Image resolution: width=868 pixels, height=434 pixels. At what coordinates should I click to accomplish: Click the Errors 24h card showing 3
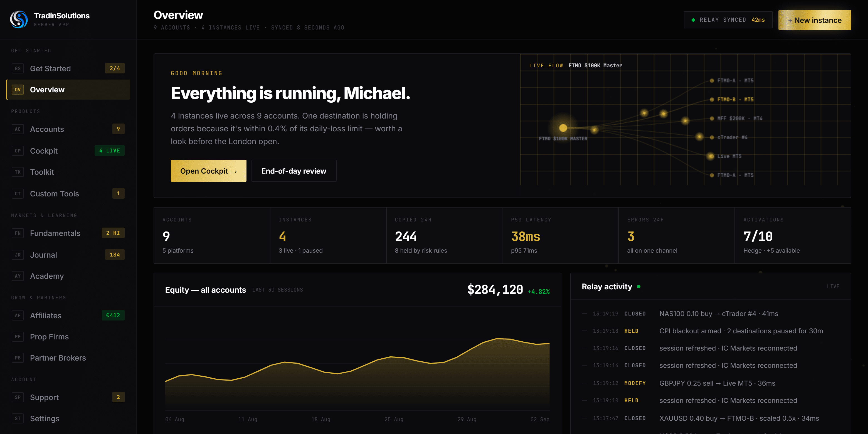pos(677,235)
